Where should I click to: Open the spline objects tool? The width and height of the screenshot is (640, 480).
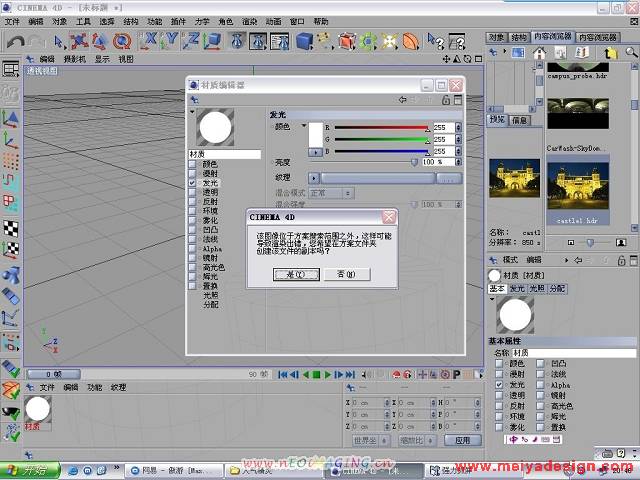(325, 41)
